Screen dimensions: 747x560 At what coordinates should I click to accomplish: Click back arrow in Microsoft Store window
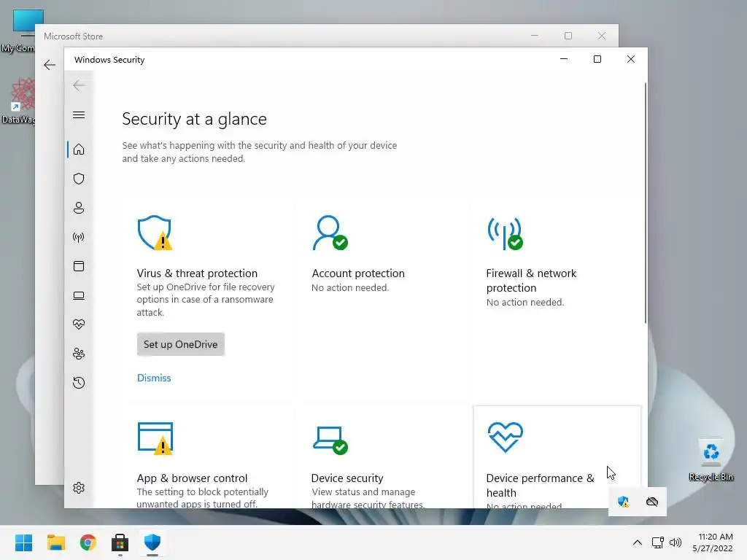coord(50,65)
